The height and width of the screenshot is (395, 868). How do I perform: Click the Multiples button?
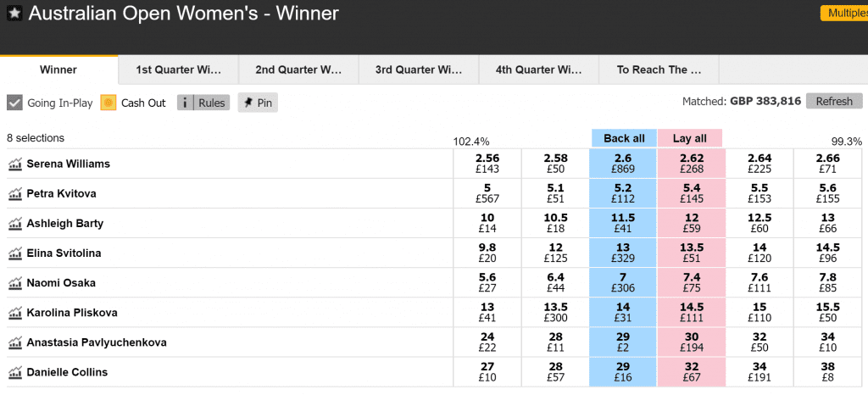(x=844, y=14)
